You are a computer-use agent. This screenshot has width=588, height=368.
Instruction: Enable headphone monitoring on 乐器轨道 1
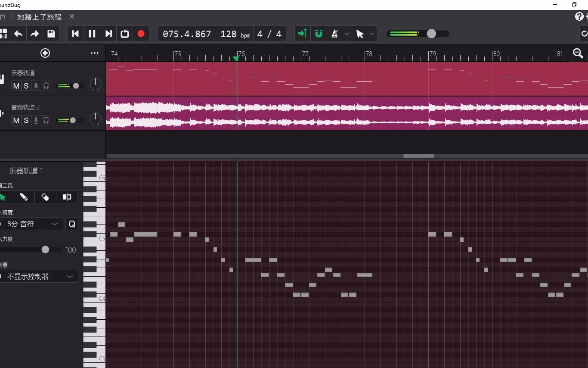(46, 86)
